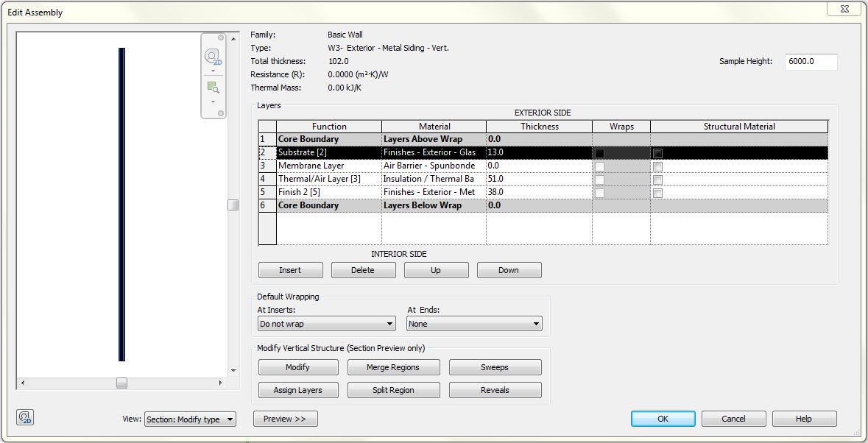
Task: Activate the 2D steering wheel in the preview navigation bar
Action: point(211,56)
